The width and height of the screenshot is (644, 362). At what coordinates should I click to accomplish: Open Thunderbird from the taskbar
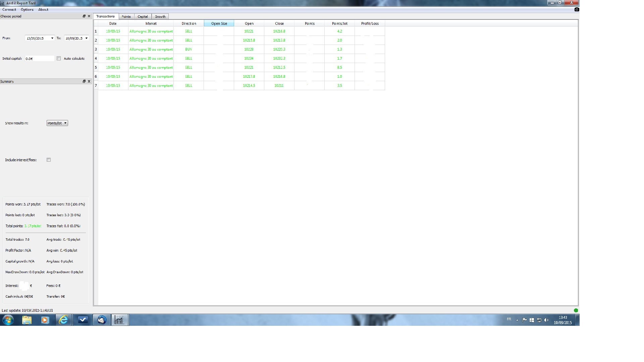pos(102,320)
